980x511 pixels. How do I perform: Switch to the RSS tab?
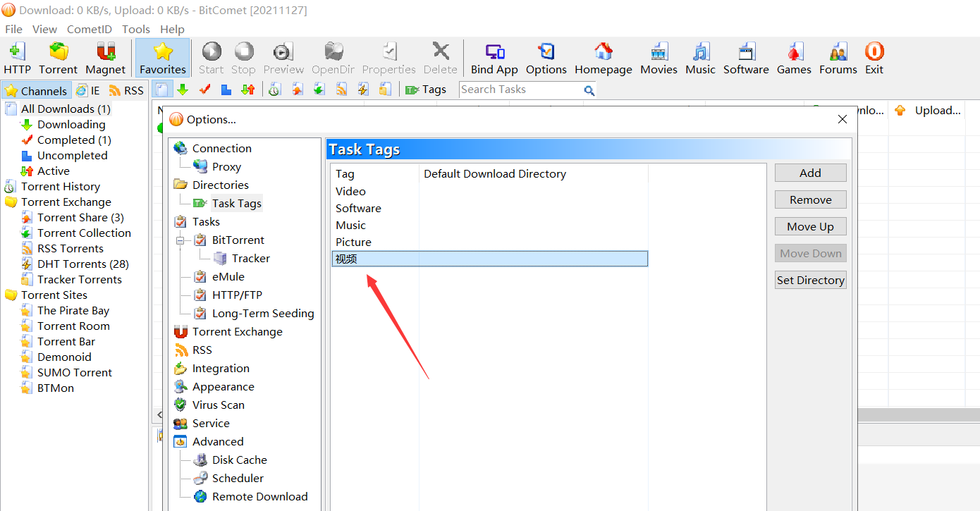(127, 91)
